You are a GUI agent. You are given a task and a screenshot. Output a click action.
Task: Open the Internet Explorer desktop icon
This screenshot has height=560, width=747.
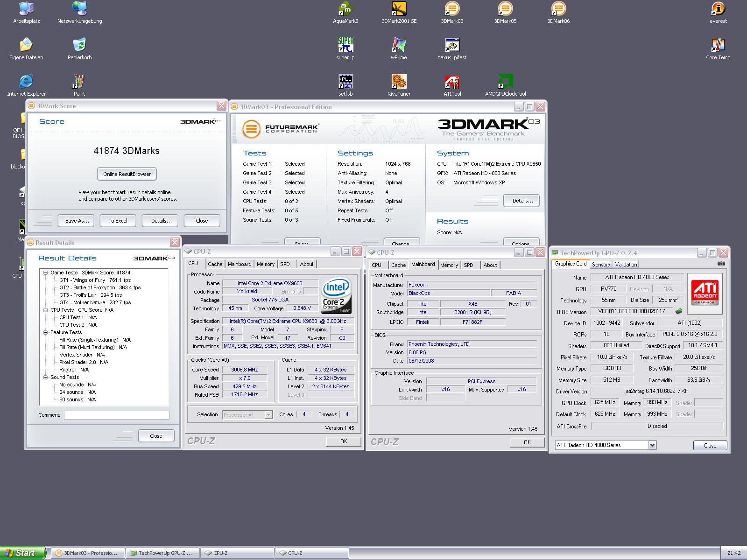[26, 85]
